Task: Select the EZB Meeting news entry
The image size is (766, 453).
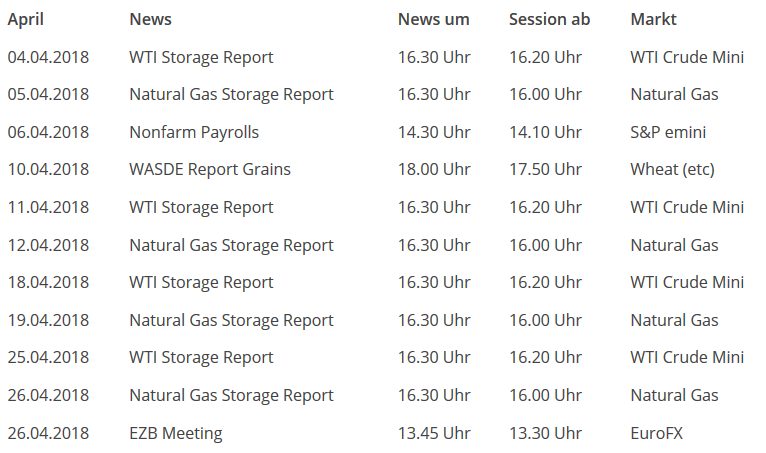Action: click(x=176, y=433)
